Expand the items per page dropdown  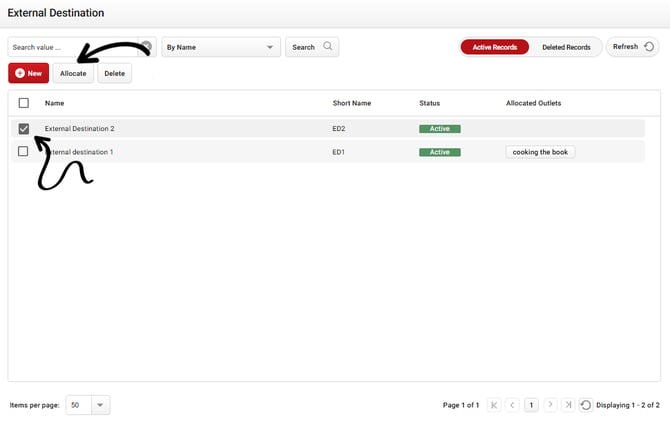pyautogui.click(x=100, y=405)
